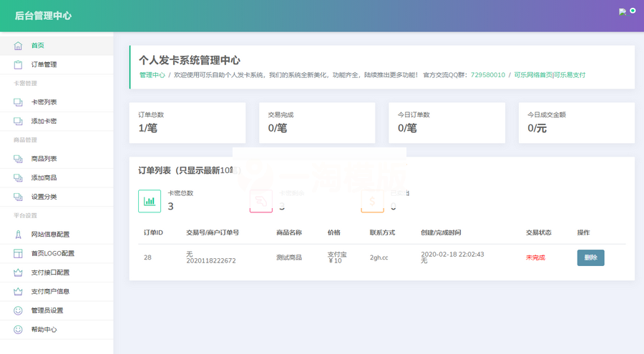Click the crown icon for 支付接口配置
The width and height of the screenshot is (644, 354).
pyautogui.click(x=18, y=272)
